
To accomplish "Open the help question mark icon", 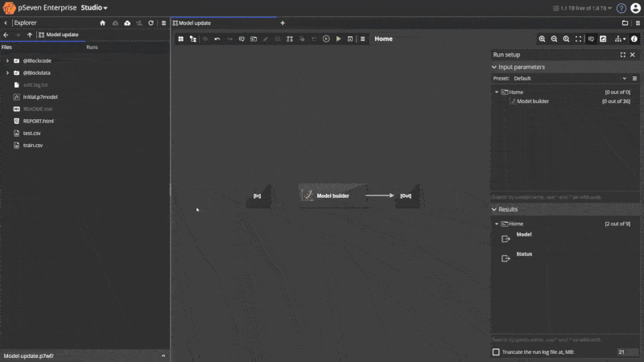I will tap(621, 8).
